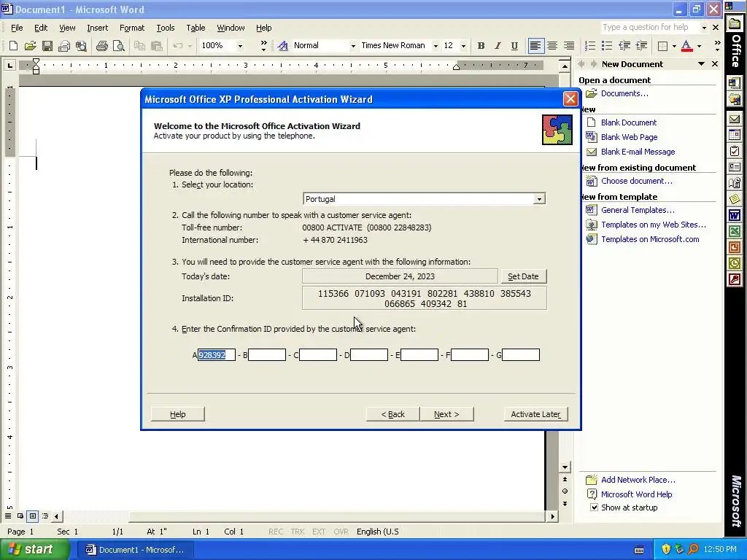The image size is (747, 560).
Task: Click the security shield icon in the system tray
Action: click(666, 550)
